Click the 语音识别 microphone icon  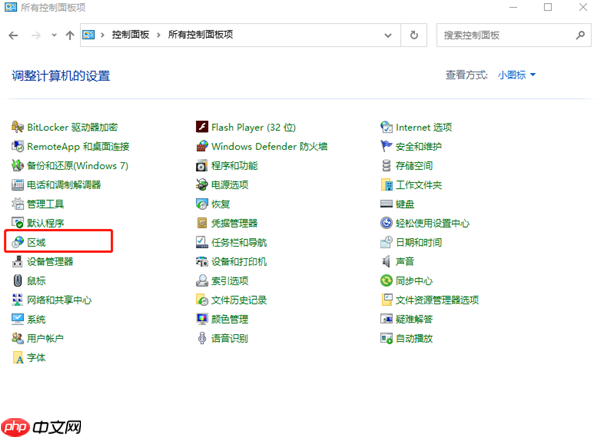click(x=202, y=338)
